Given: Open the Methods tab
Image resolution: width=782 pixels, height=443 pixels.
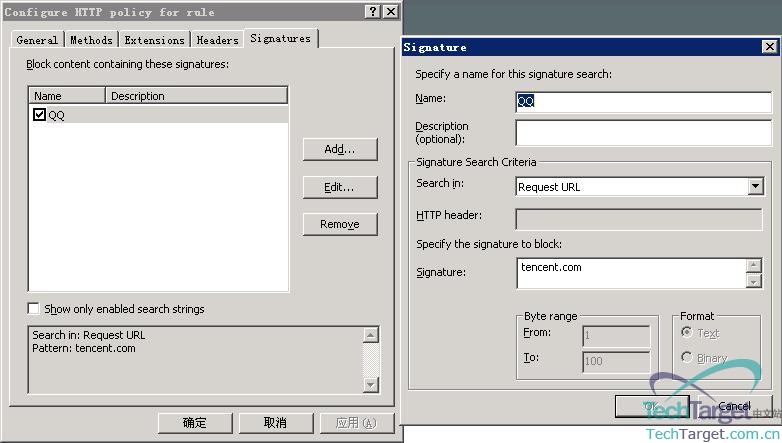Looking at the screenshot, I should (x=91, y=40).
